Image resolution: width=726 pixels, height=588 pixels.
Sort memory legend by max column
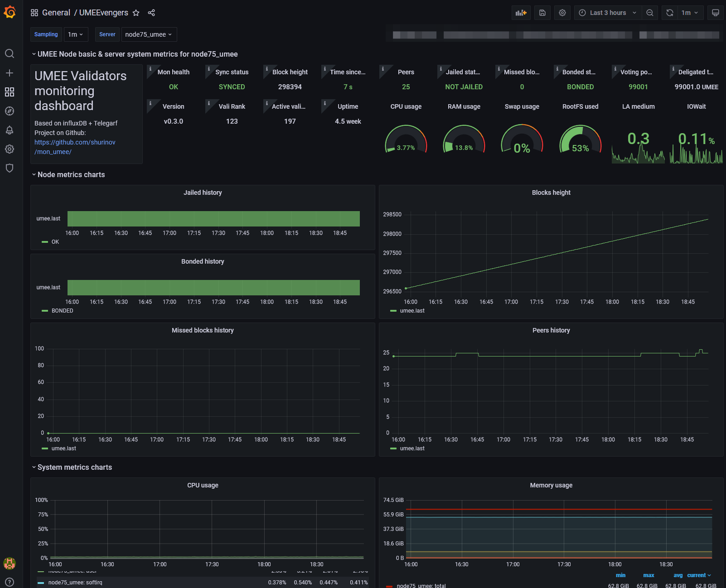[x=649, y=575]
